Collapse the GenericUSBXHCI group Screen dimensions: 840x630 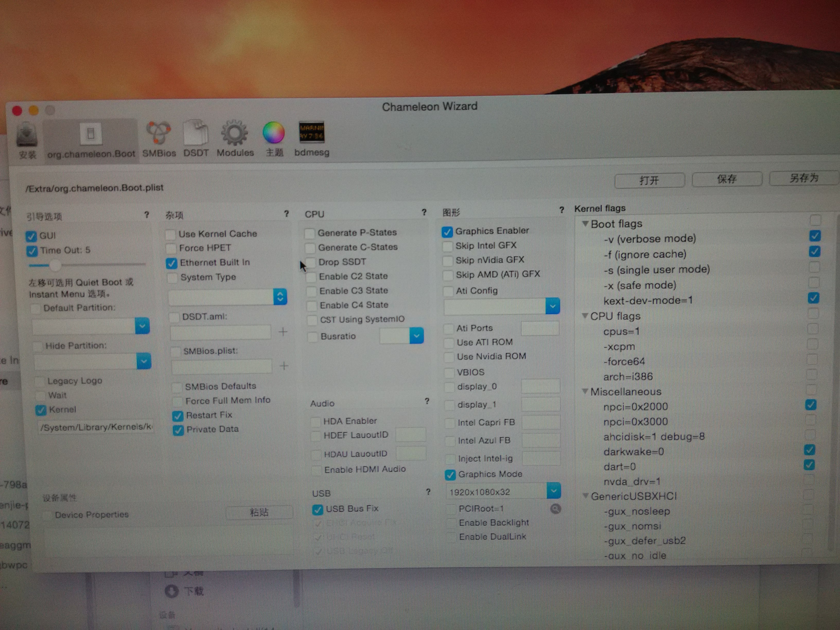point(585,496)
